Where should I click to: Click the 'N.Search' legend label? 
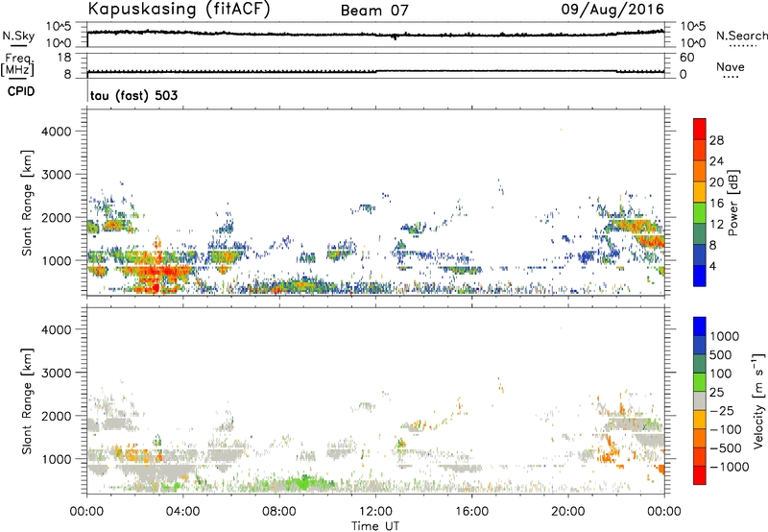click(741, 36)
